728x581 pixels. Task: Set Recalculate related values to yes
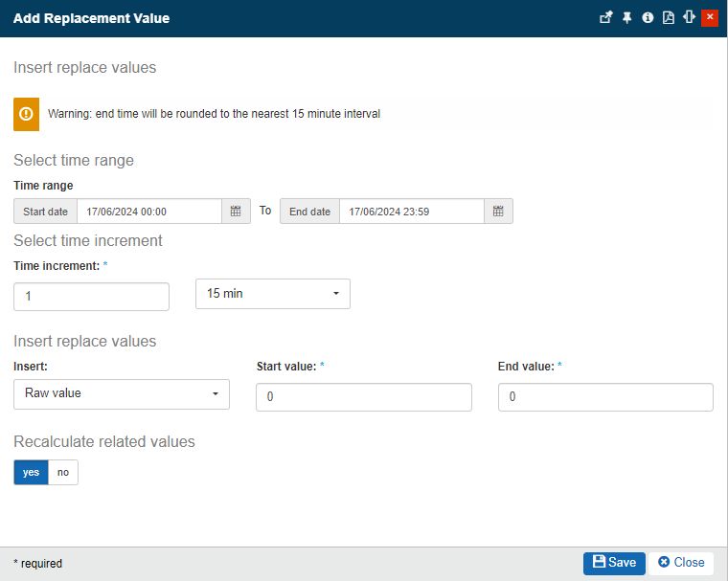point(31,472)
